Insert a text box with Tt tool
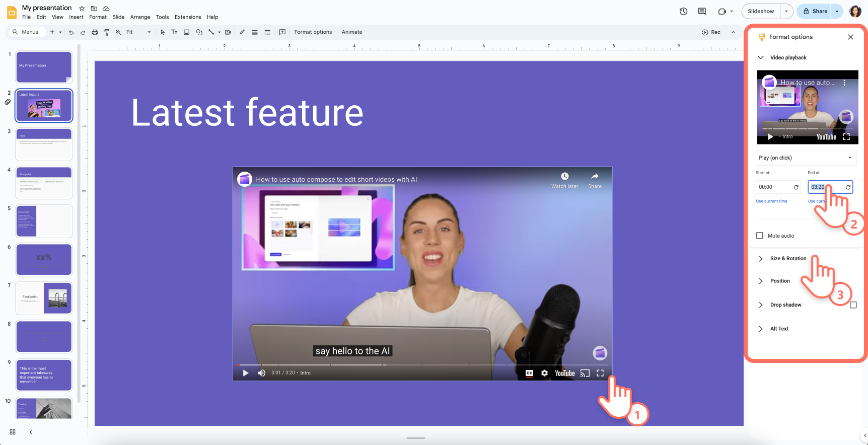The image size is (868, 445). (x=174, y=32)
